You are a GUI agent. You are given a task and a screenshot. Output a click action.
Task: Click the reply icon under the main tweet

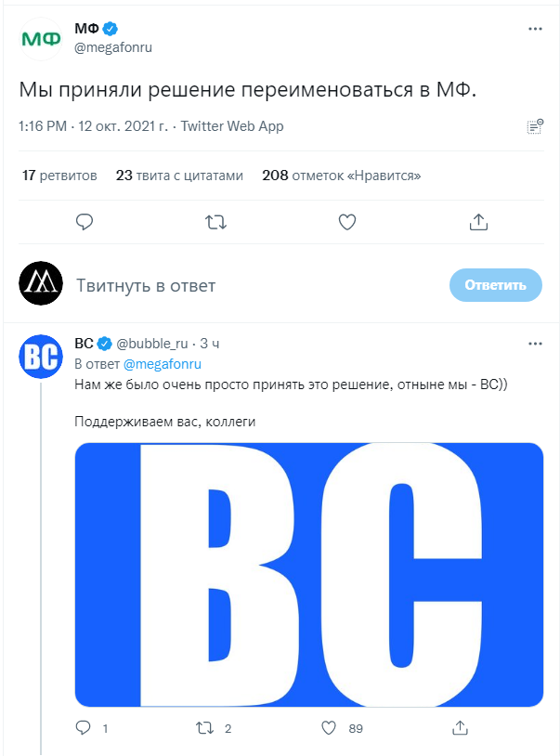coord(85,222)
